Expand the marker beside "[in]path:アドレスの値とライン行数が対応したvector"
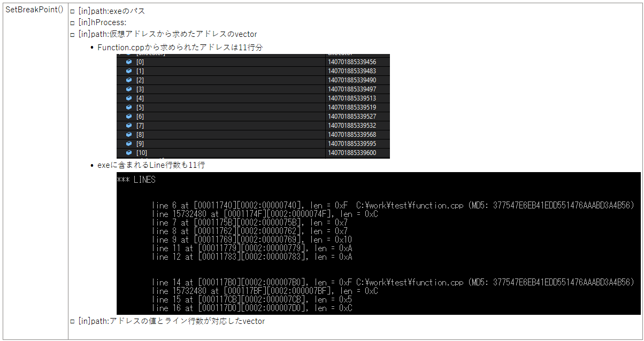 pyautogui.click(x=72, y=321)
